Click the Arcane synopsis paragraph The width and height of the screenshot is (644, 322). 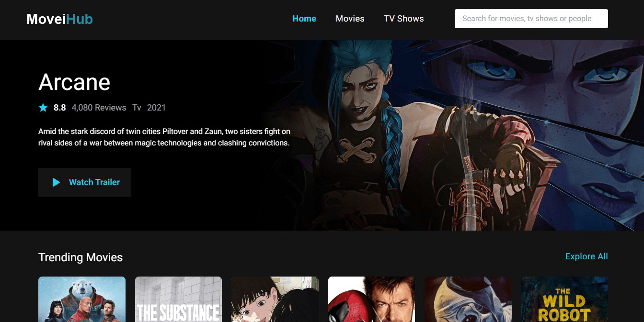(x=164, y=137)
